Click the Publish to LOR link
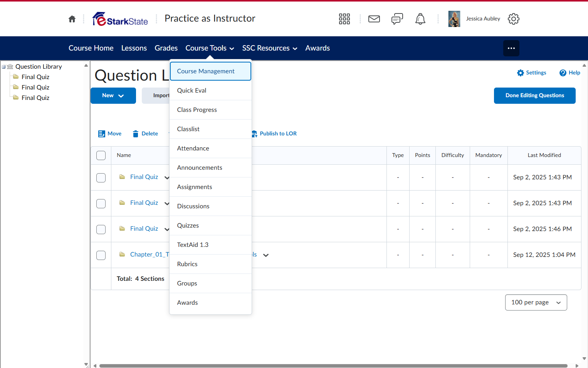This screenshot has width=588, height=368. (x=274, y=134)
